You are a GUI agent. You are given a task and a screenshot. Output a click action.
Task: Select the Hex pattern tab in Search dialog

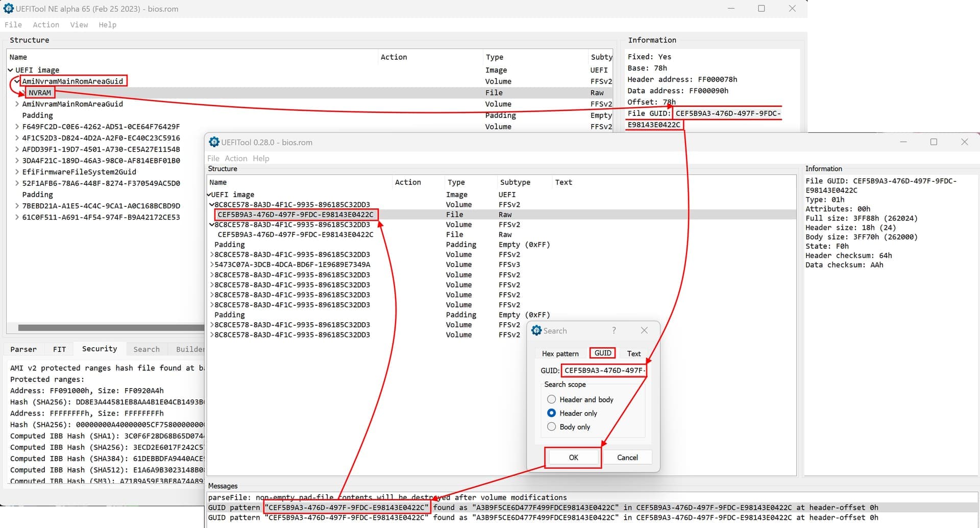pyautogui.click(x=560, y=353)
